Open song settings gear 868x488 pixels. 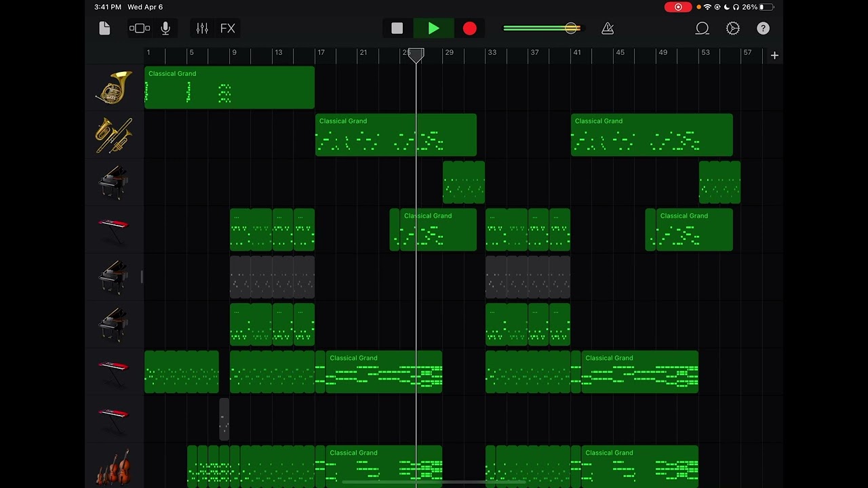tap(733, 28)
